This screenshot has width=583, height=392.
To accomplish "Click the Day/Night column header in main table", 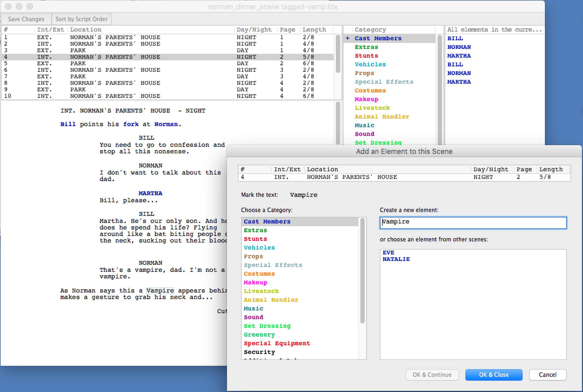I will [254, 30].
